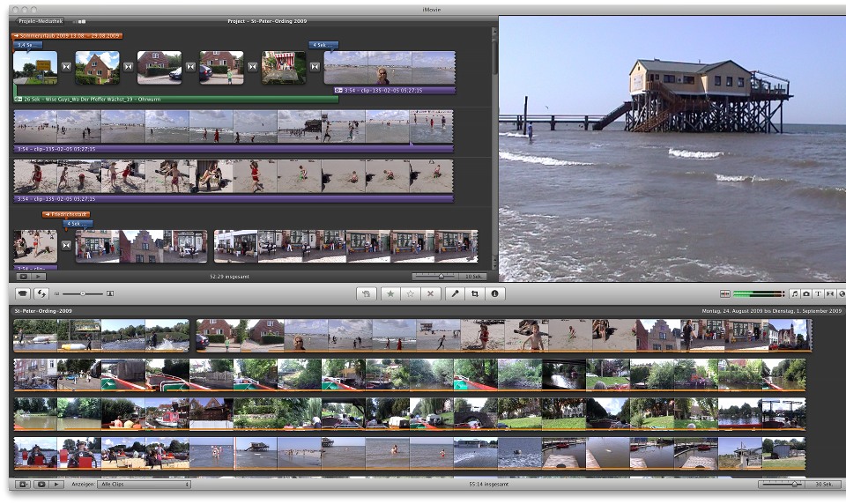This screenshot has width=846, height=504.
Task: Open the transitions browser
Action: point(830,293)
